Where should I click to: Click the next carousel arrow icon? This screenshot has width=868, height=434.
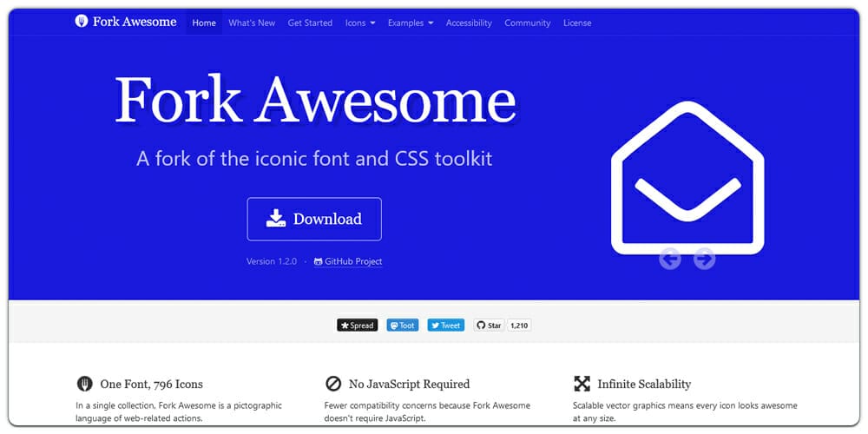click(704, 259)
